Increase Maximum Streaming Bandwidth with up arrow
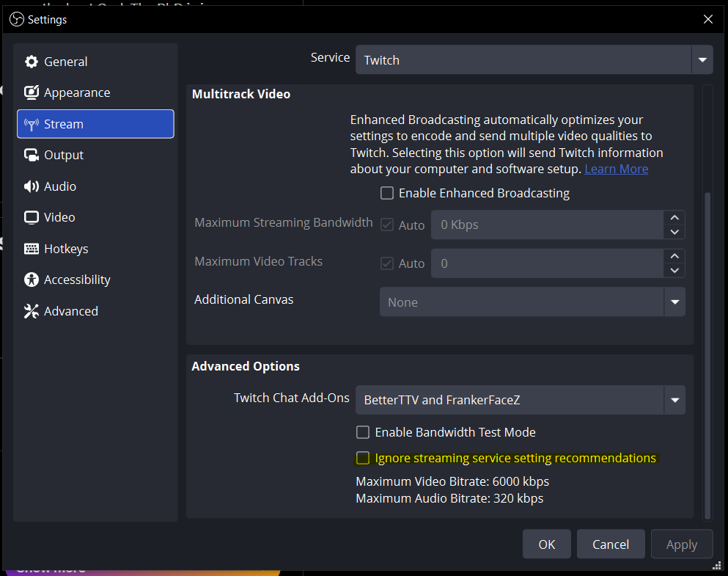Viewport: 728px width, 576px height. point(674,217)
